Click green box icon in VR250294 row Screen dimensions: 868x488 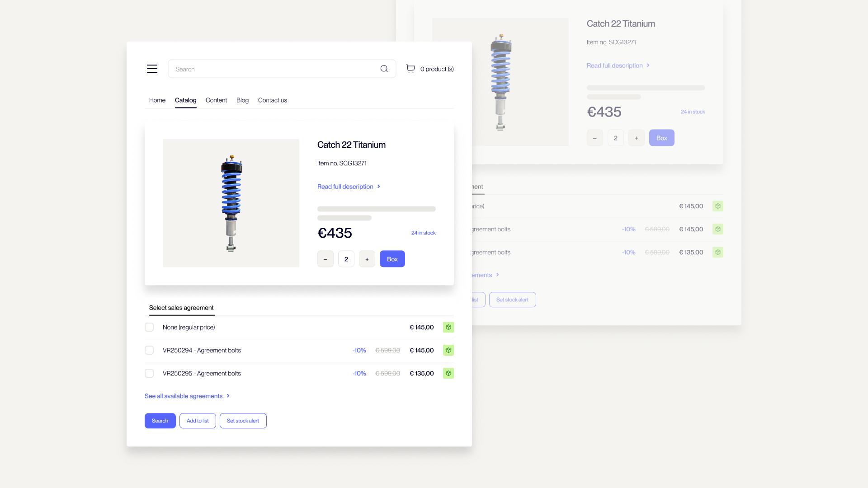[448, 350]
